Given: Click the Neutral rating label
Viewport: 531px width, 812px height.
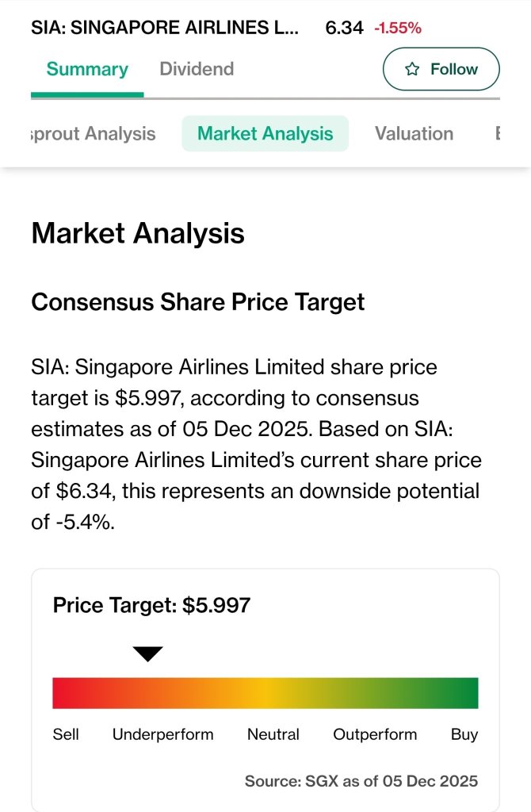Looking at the screenshot, I should click(273, 734).
